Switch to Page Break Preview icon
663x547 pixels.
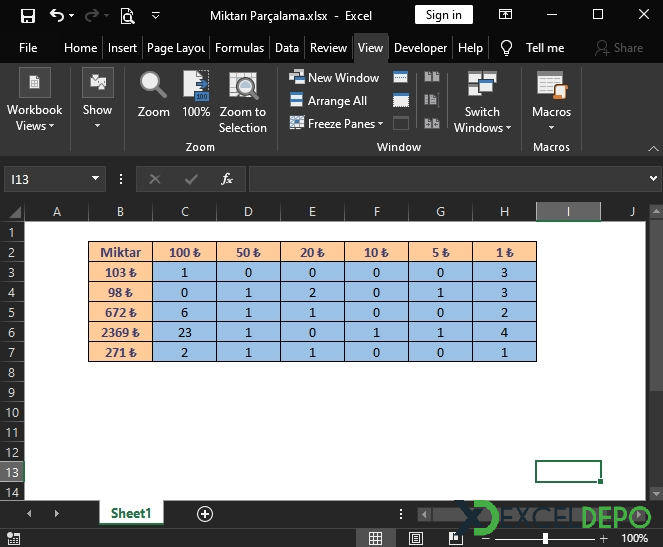455,538
